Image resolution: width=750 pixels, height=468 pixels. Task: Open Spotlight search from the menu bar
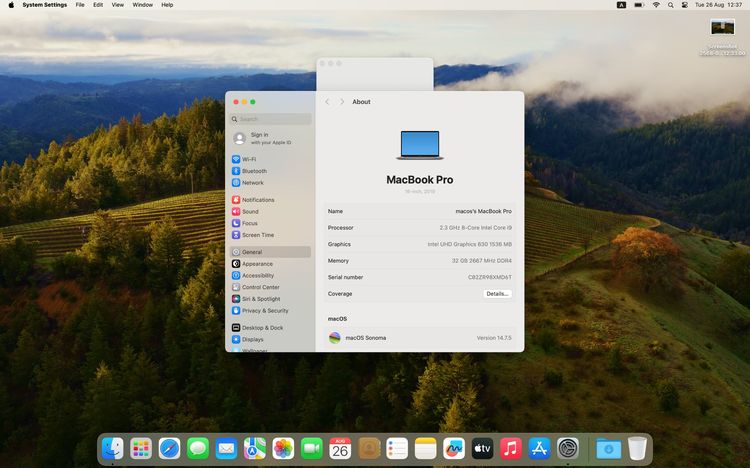click(x=671, y=5)
